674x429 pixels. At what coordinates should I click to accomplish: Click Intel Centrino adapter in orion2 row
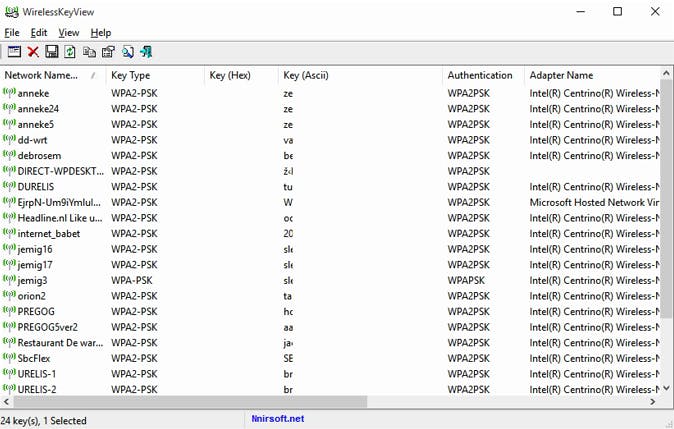click(x=594, y=296)
